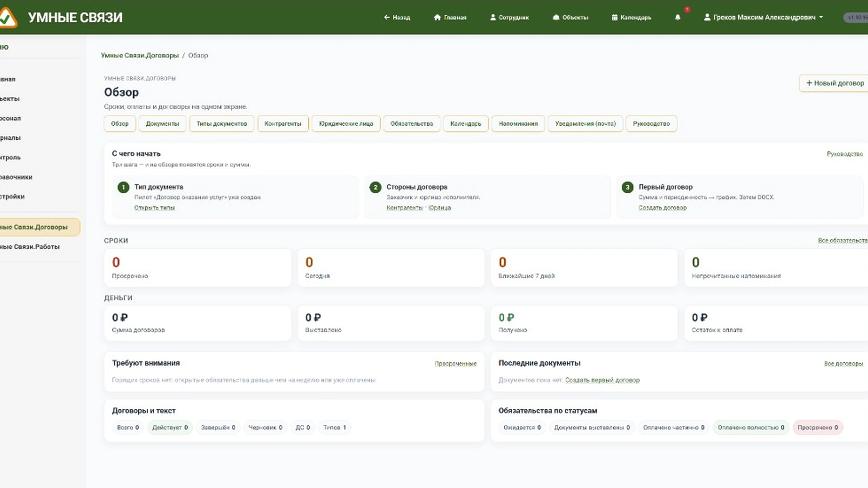Click the Всего 0 chip

click(128, 427)
